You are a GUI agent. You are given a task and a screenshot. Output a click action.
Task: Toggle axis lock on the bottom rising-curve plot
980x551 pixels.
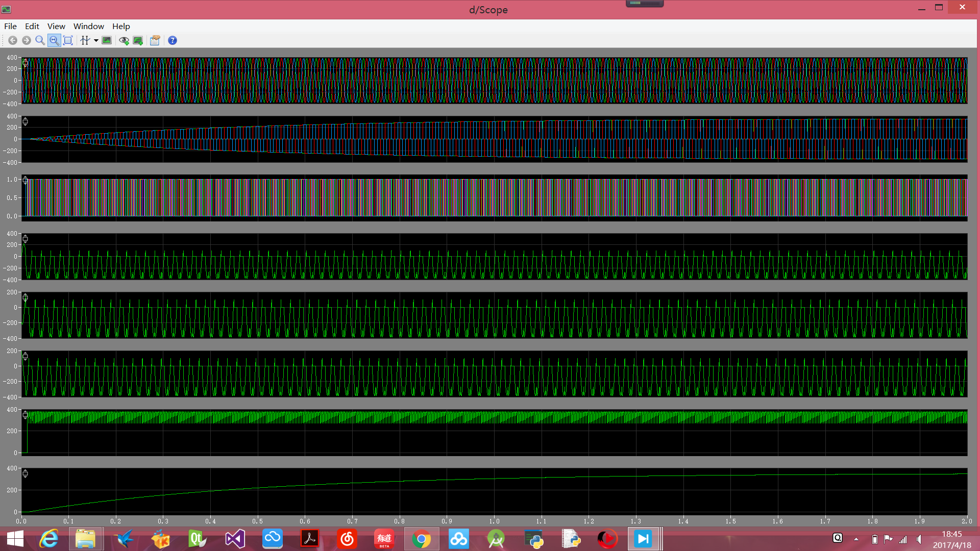[25, 473]
